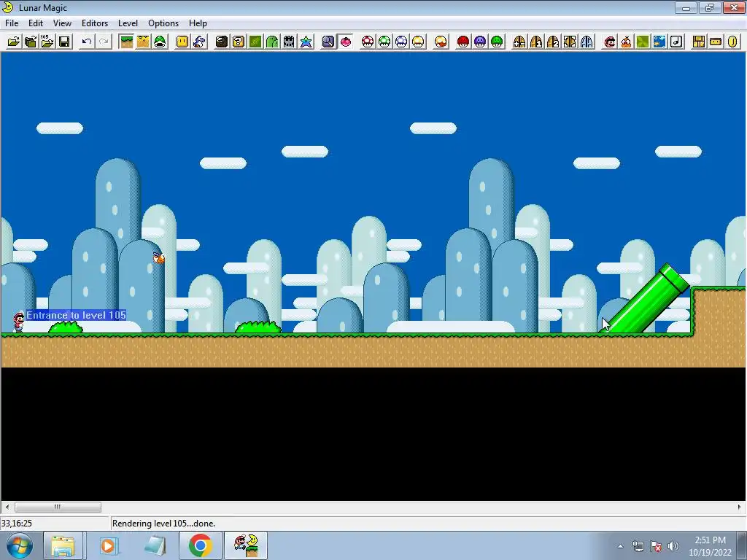Viewport: 747px width, 560px height.
Task: Open the File menu
Action: (12, 23)
